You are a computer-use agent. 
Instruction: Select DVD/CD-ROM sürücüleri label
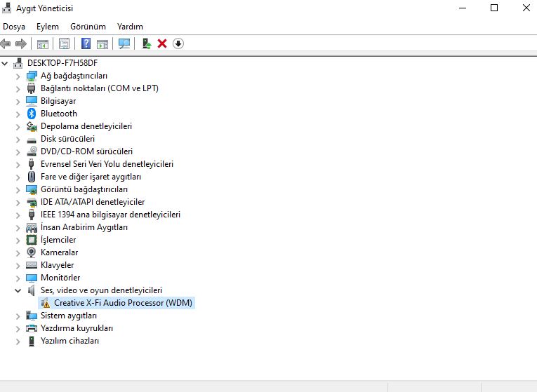(86, 151)
